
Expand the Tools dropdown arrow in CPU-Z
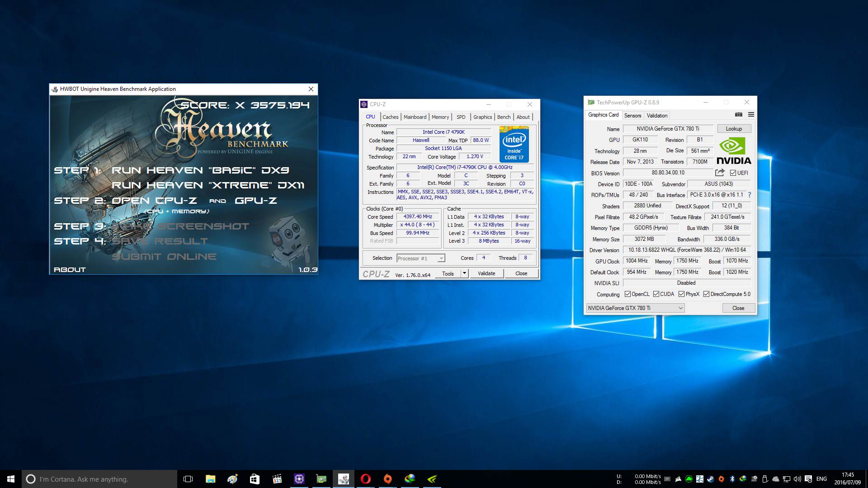click(x=464, y=273)
